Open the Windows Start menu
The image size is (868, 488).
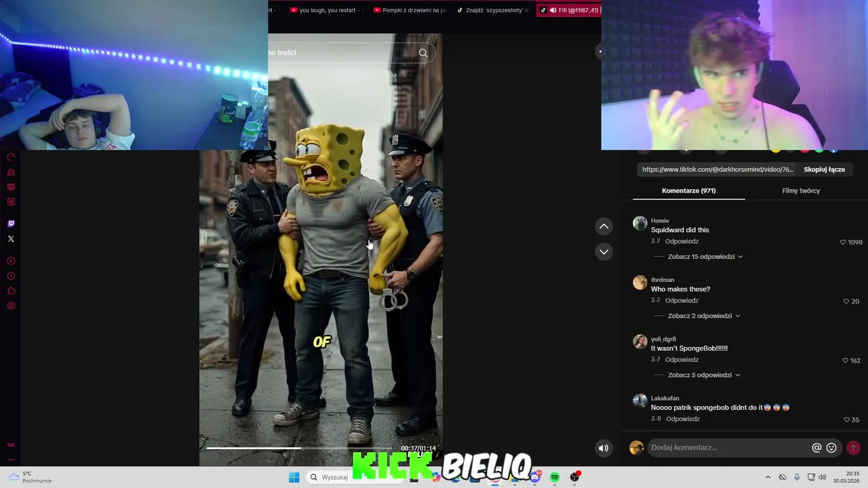point(294,477)
